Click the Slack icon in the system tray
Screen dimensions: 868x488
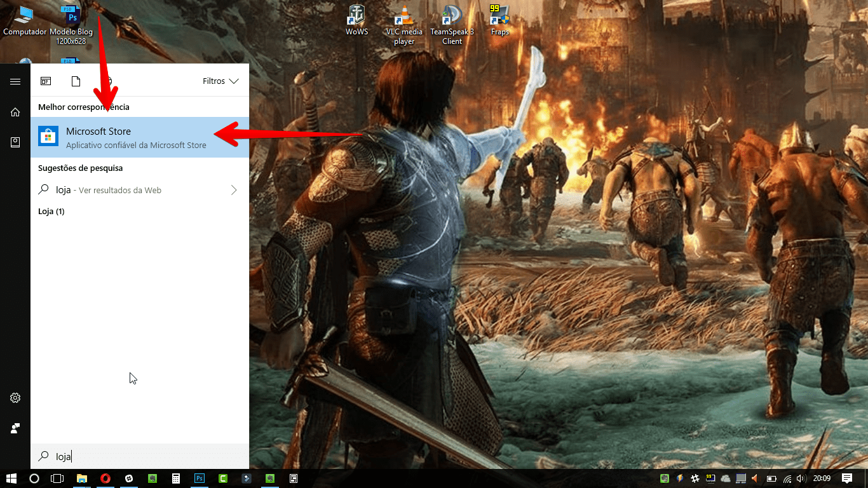click(x=695, y=478)
